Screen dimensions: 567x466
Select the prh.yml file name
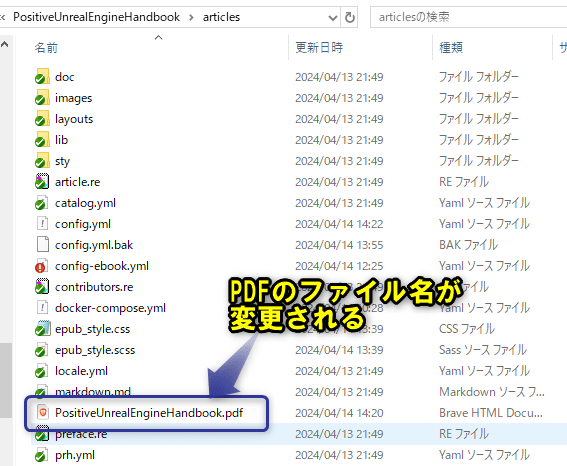point(75,455)
